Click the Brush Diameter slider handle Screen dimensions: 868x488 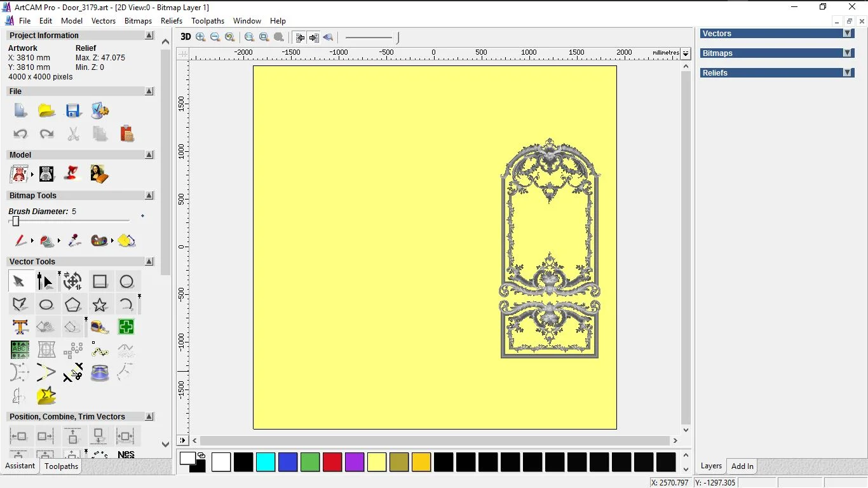tap(16, 221)
